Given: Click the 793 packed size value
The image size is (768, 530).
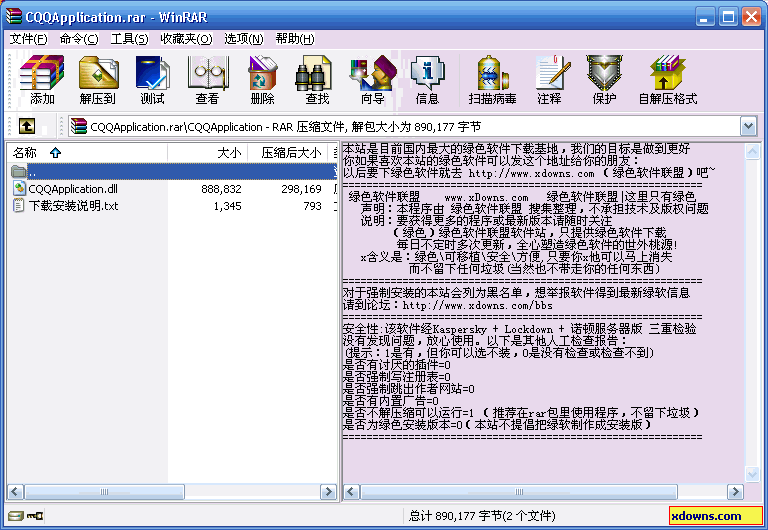Looking at the screenshot, I should click(x=312, y=206).
